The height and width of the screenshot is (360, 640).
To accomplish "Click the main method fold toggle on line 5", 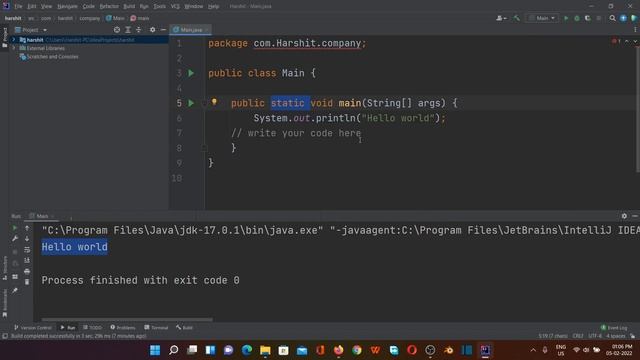I will pyautogui.click(x=204, y=104).
